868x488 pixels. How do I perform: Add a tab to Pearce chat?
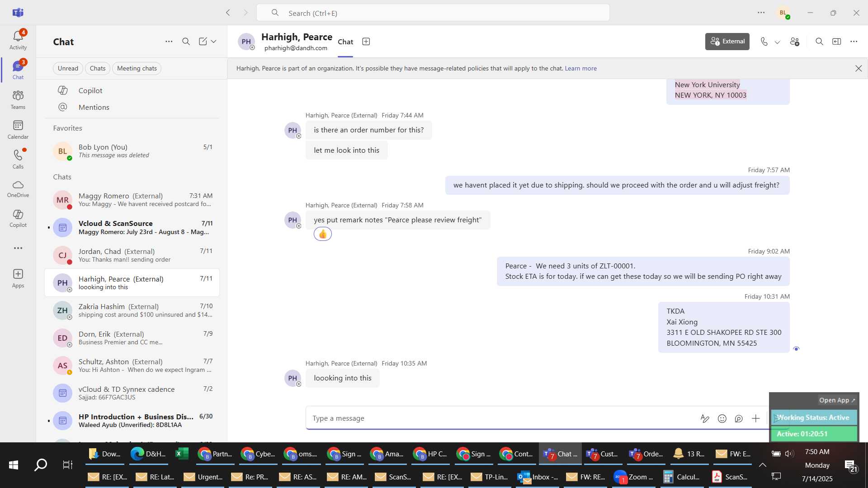pyautogui.click(x=366, y=42)
